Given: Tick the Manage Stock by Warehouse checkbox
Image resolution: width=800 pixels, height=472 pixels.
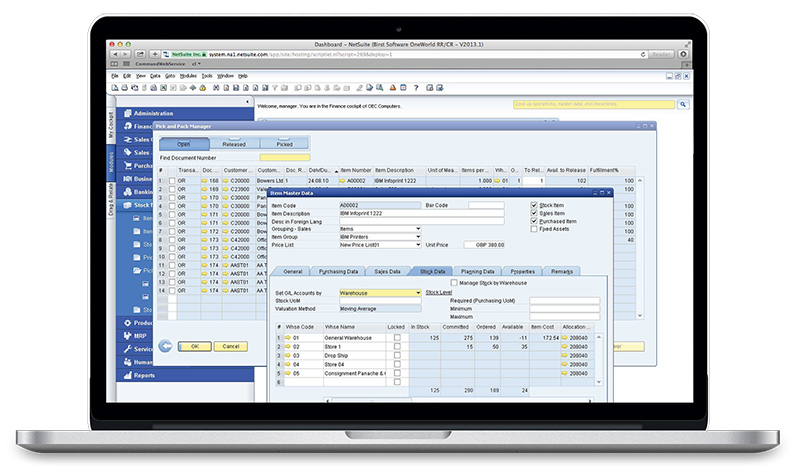Looking at the screenshot, I should [454, 283].
